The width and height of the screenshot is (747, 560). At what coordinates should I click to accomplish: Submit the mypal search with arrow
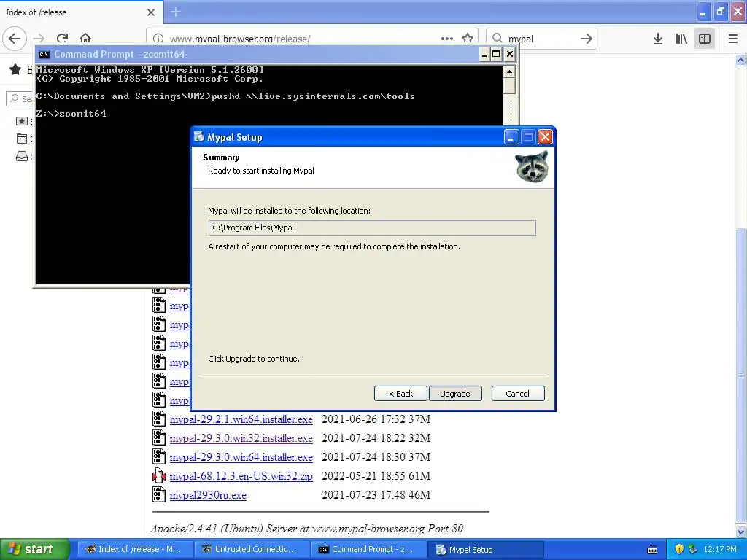(587, 39)
